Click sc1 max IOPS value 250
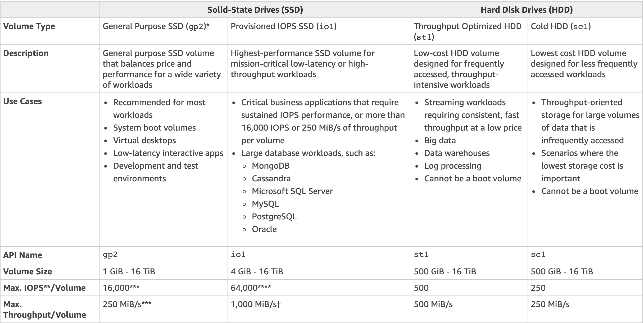The width and height of the screenshot is (644, 323). tap(538, 288)
